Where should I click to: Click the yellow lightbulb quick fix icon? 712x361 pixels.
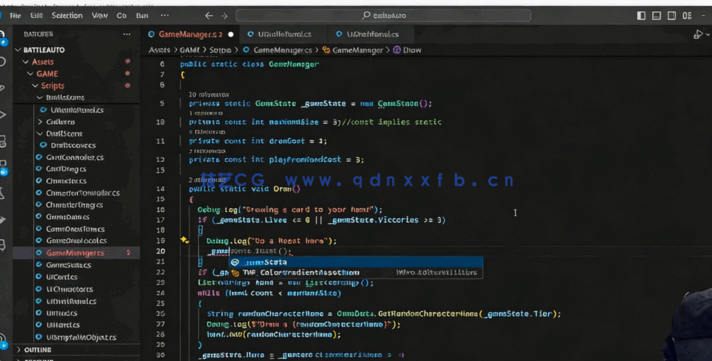[184, 240]
